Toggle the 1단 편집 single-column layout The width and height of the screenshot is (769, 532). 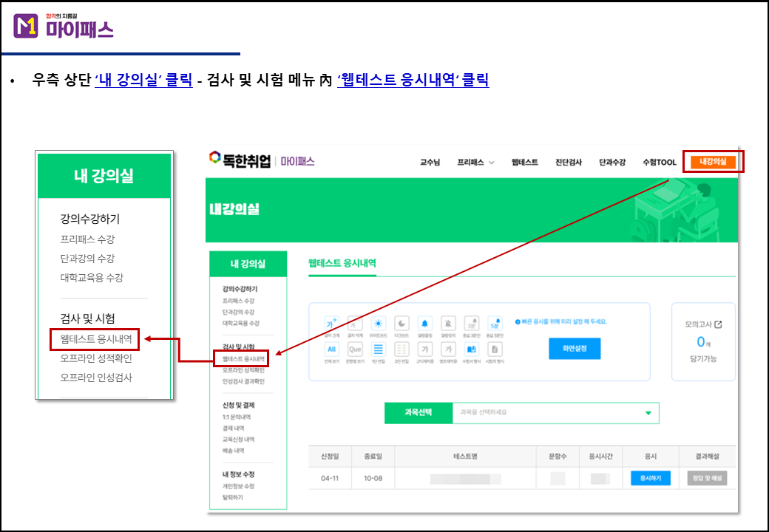pyautogui.click(x=378, y=350)
